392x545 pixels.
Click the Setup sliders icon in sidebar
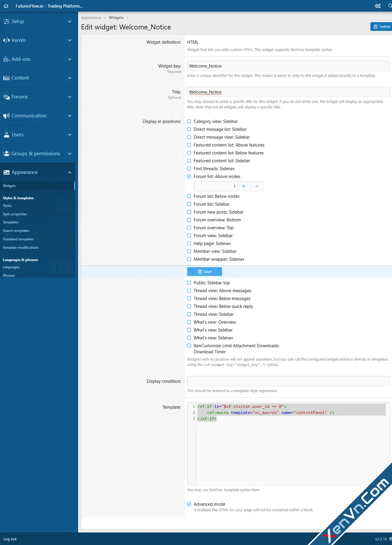6,21
